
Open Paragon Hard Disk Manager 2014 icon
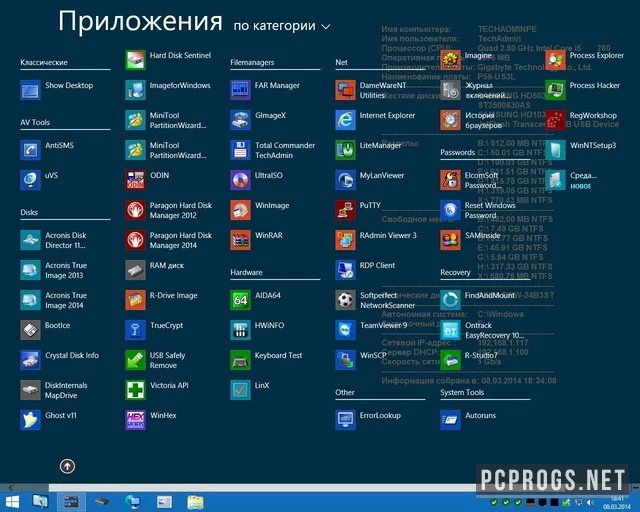pyautogui.click(x=135, y=240)
